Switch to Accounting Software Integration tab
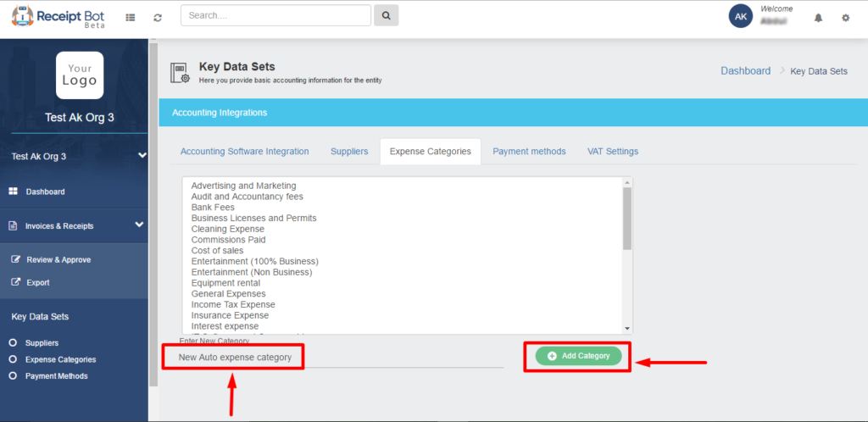This screenshot has width=868, height=422. 245,151
